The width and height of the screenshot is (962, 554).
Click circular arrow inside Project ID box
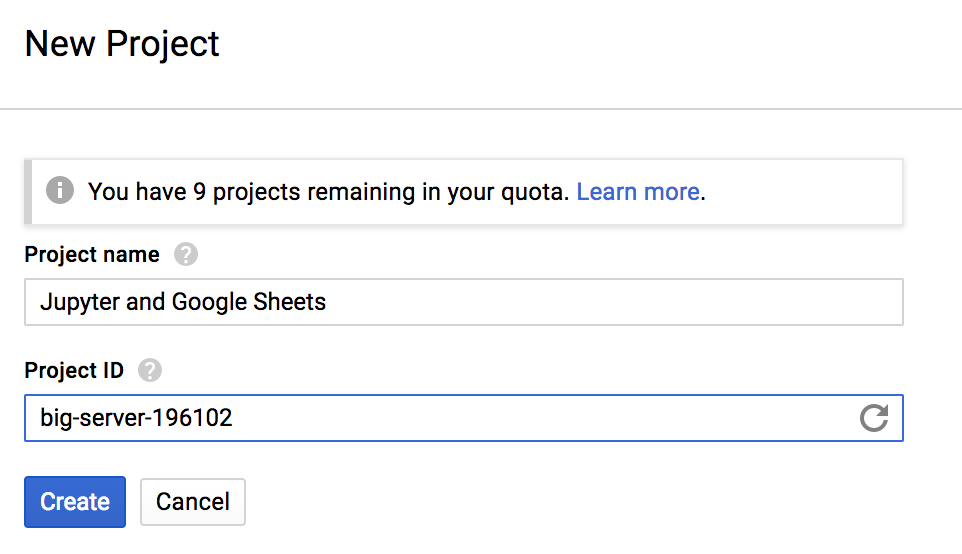point(874,418)
